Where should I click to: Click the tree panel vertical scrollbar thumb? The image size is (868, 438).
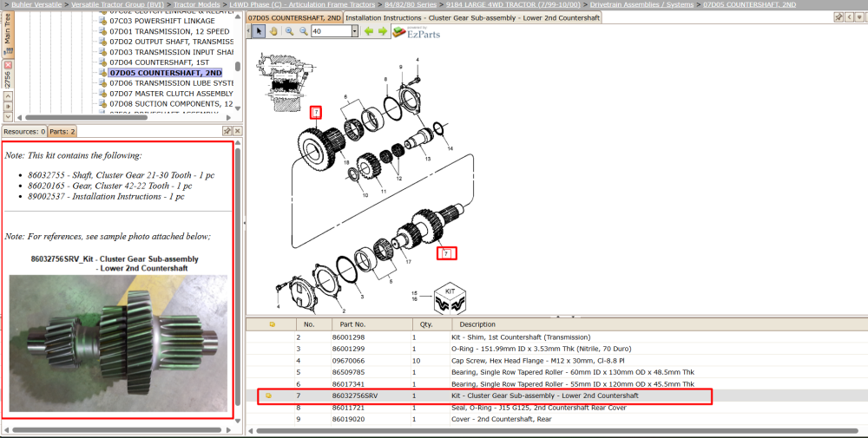click(238, 67)
